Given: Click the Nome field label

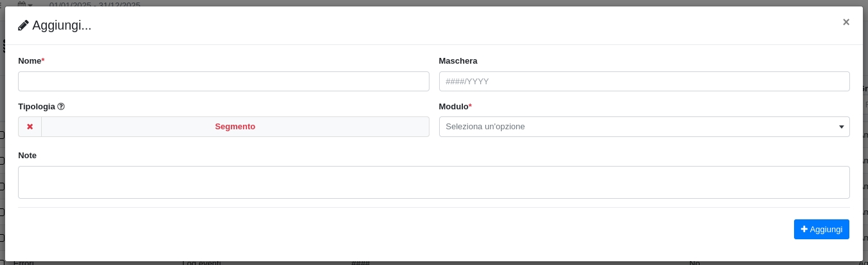Looking at the screenshot, I should pos(29,61).
